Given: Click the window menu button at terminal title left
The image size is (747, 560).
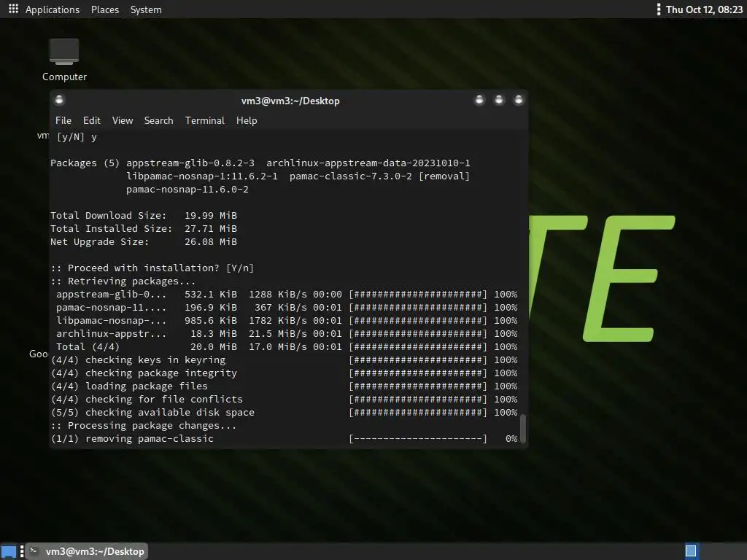Looking at the screenshot, I should click(x=60, y=100).
